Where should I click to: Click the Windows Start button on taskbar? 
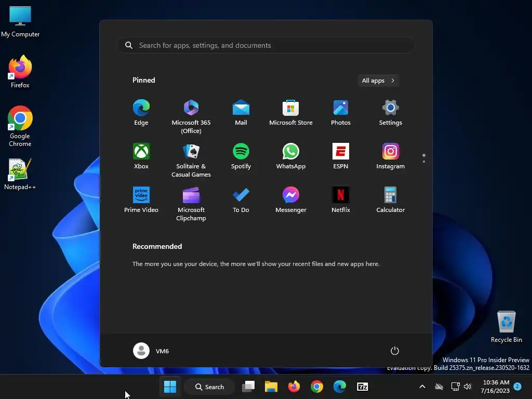170,387
